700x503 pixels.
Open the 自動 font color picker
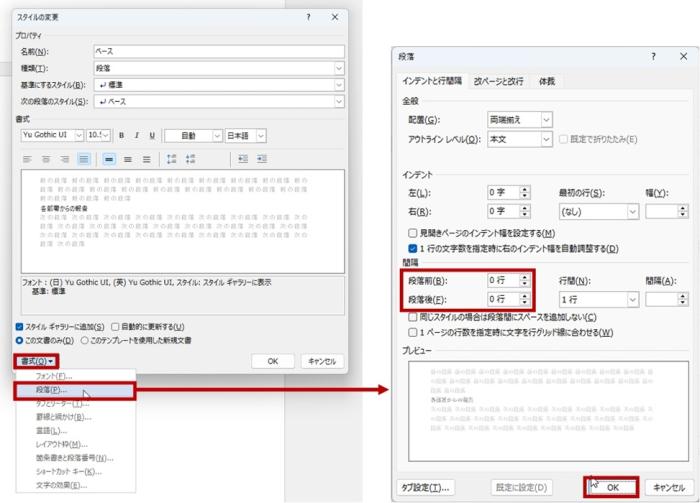pyautogui.click(x=194, y=135)
